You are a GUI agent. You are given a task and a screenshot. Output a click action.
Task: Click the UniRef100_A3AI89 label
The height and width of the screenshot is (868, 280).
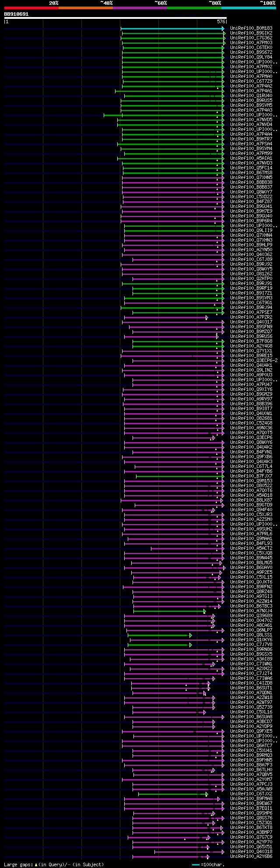point(251,659)
